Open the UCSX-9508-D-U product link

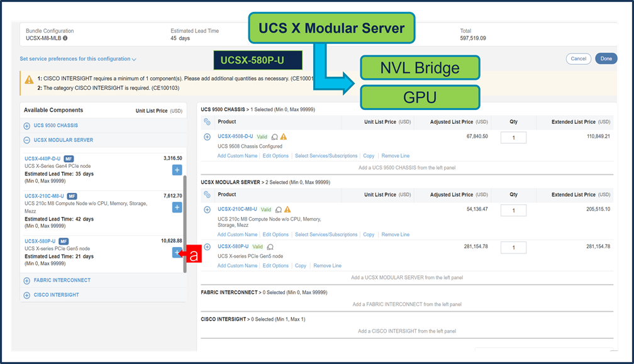point(235,136)
